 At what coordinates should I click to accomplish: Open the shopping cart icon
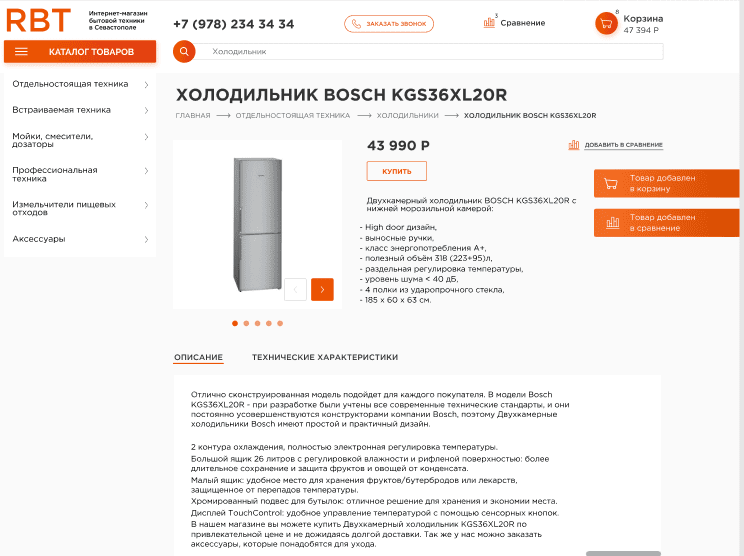point(606,23)
